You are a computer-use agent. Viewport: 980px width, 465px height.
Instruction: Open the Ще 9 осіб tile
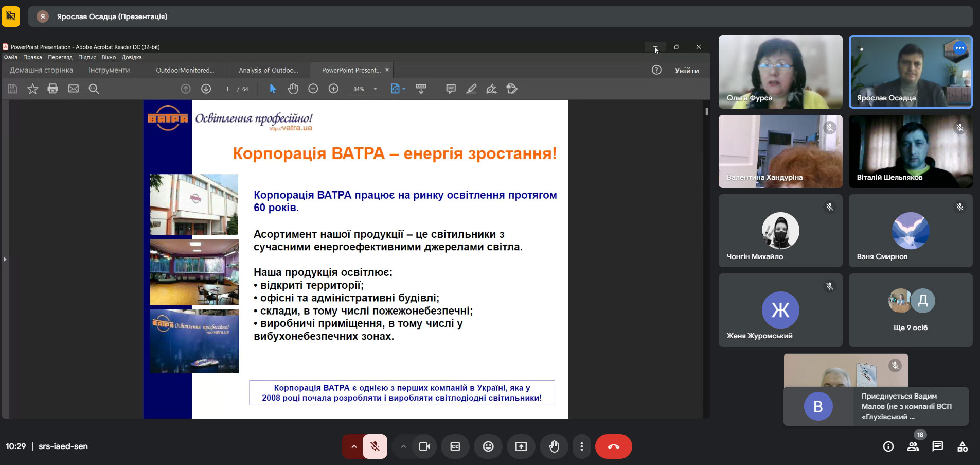click(911, 310)
